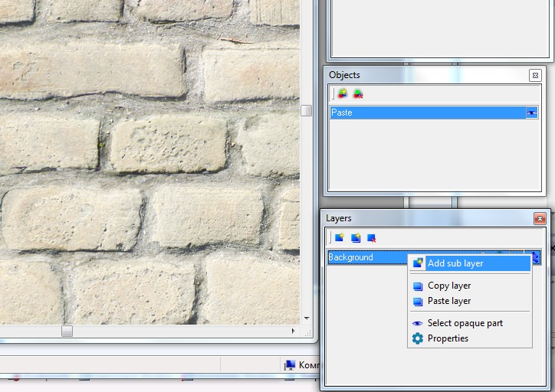555x392 pixels.
Task: Choose Paste layer from context menu
Action: pos(449,301)
